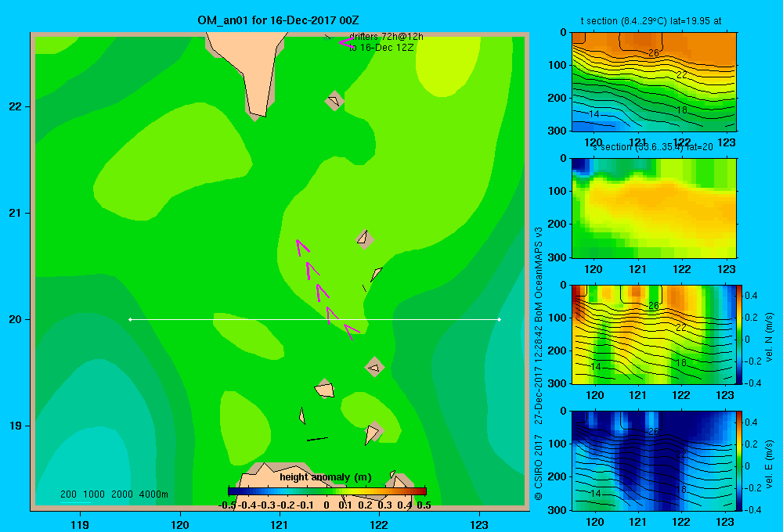Click latitude tick label 22 on main map

[16, 106]
